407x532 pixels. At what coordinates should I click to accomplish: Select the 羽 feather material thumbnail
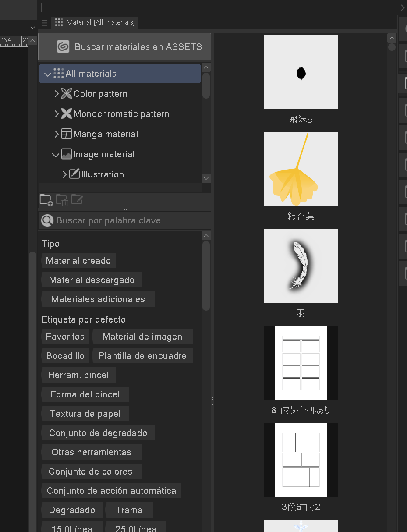click(301, 266)
